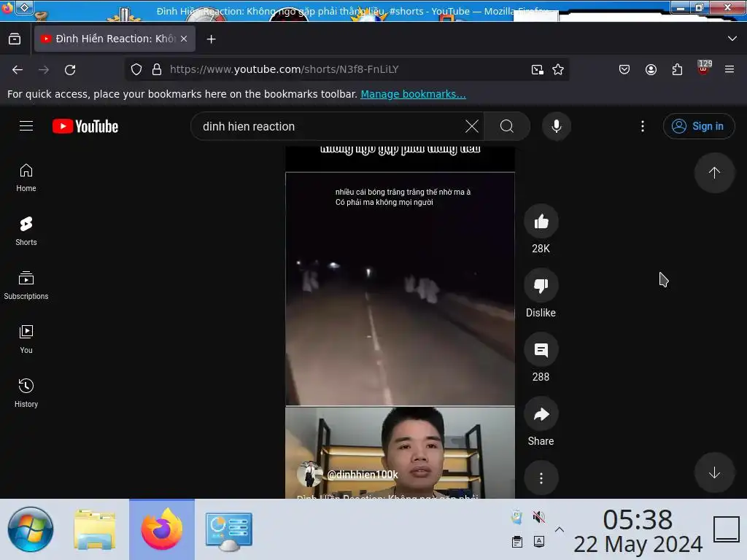Like this short with thumbs up

541,222
